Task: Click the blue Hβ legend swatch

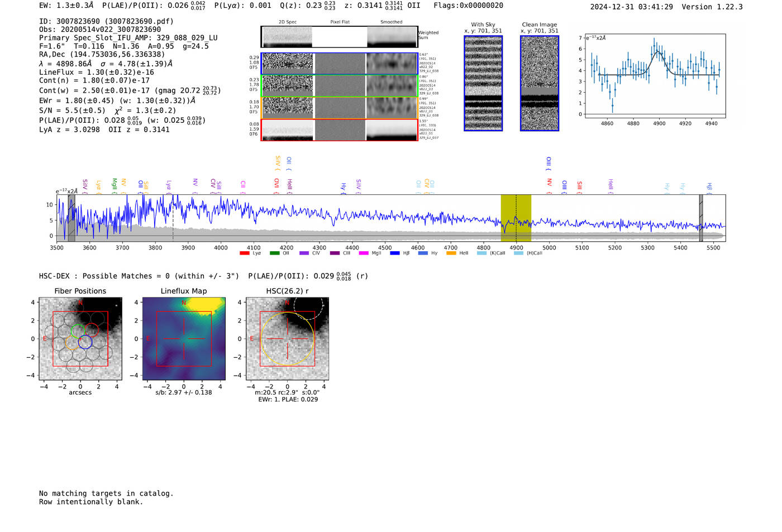Action: (x=395, y=253)
